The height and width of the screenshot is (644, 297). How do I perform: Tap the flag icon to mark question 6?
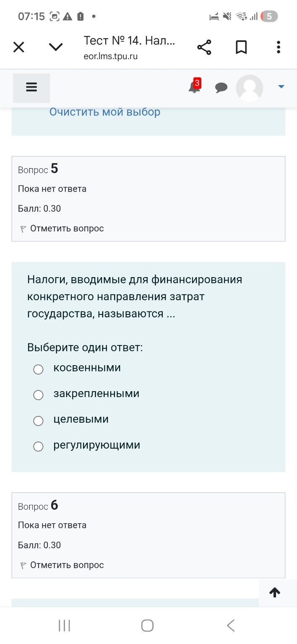pos(23,565)
